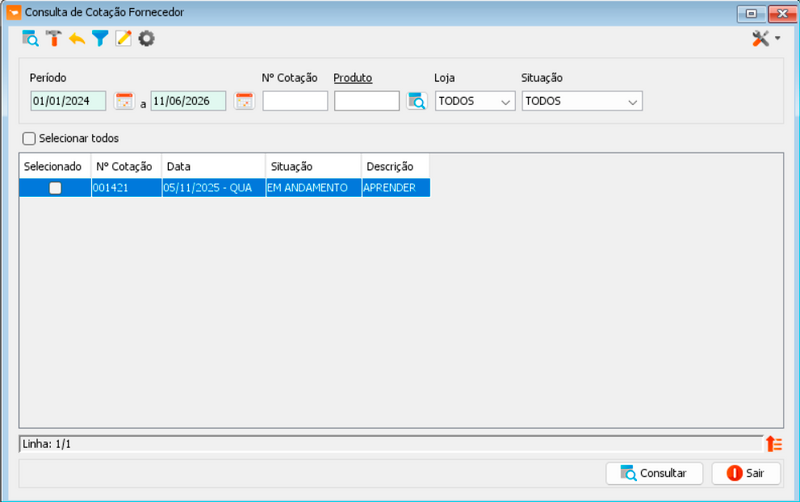This screenshot has width=800, height=502.
Task: Toggle the Selecionar todos checkbox
Action: click(x=29, y=138)
